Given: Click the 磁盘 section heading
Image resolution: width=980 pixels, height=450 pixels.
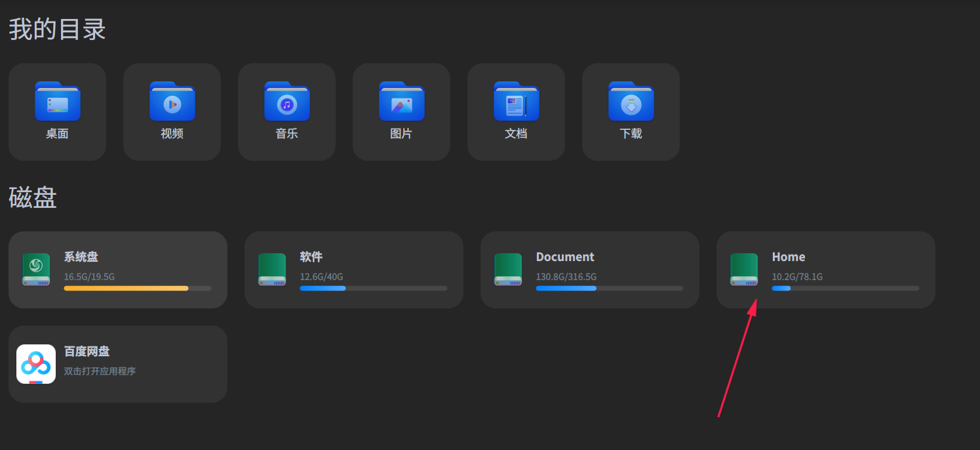Looking at the screenshot, I should (x=33, y=197).
